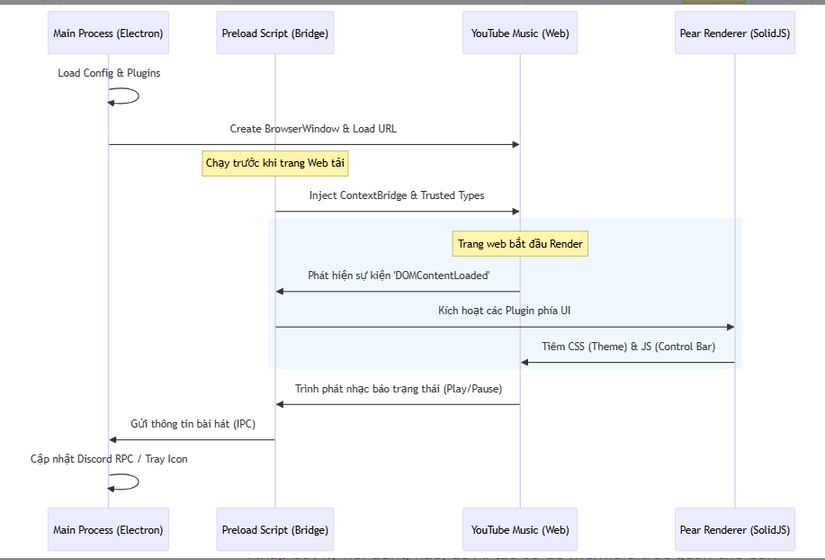Select the bottom Pear Renderer (SolidJS) box
Screen dimensions: 825x560
(x=735, y=529)
